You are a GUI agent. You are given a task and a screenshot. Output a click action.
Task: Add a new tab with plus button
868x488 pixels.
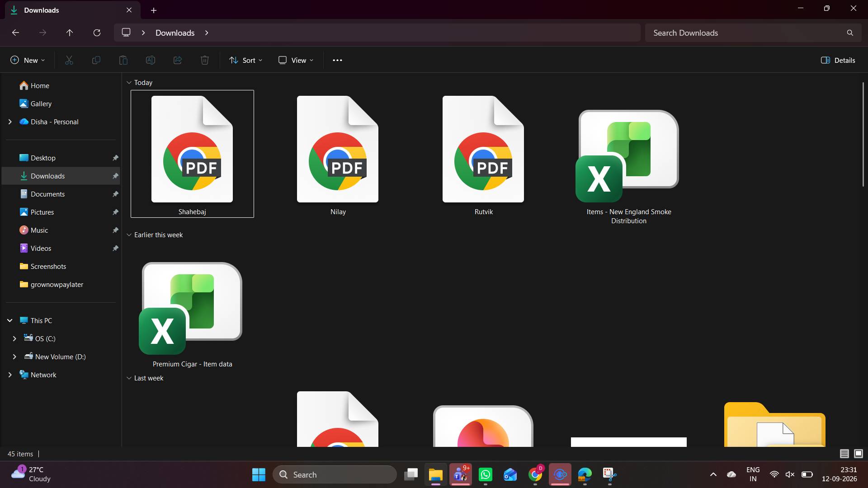click(154, 10)
